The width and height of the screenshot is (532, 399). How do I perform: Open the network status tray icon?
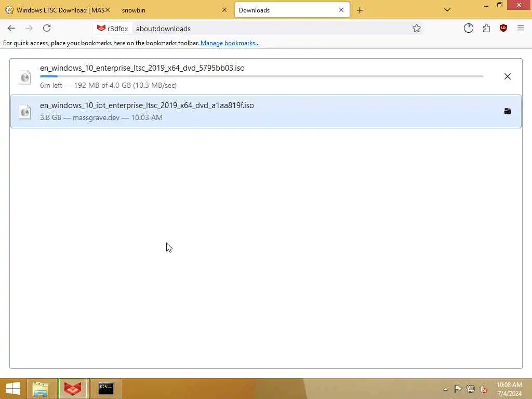pos(470,389)
